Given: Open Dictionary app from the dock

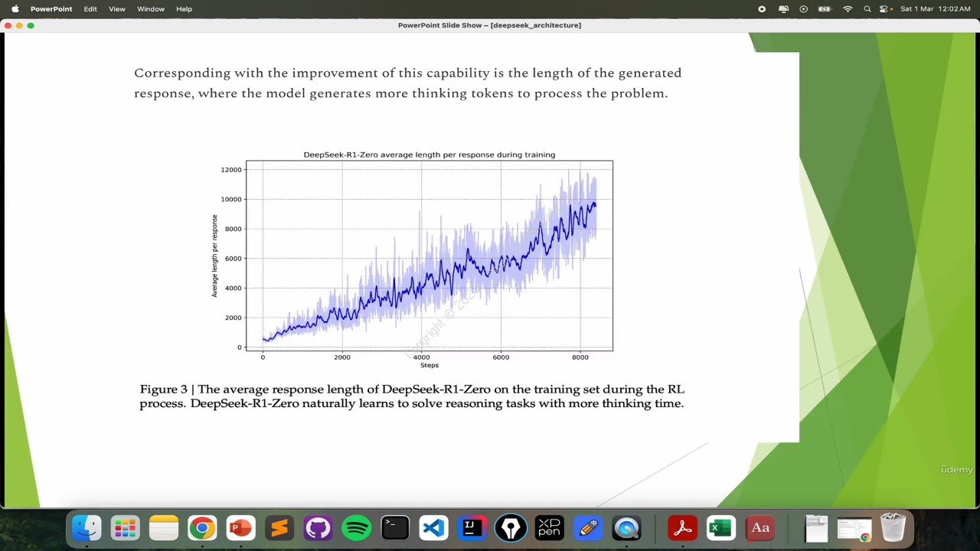Looking at the screenshot, I should pyautogui.click(x=760, y=528).
